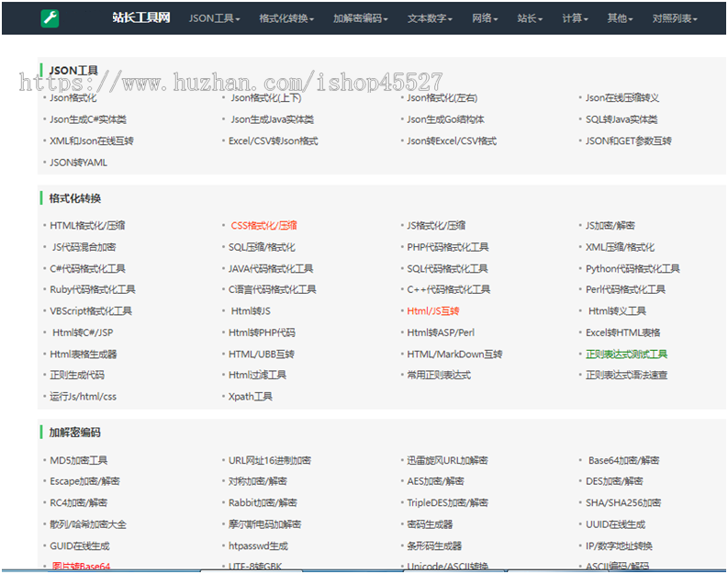Open Json格式化(上下) link
This screenshot has width=728, height=574.
(x=266, y=98)
